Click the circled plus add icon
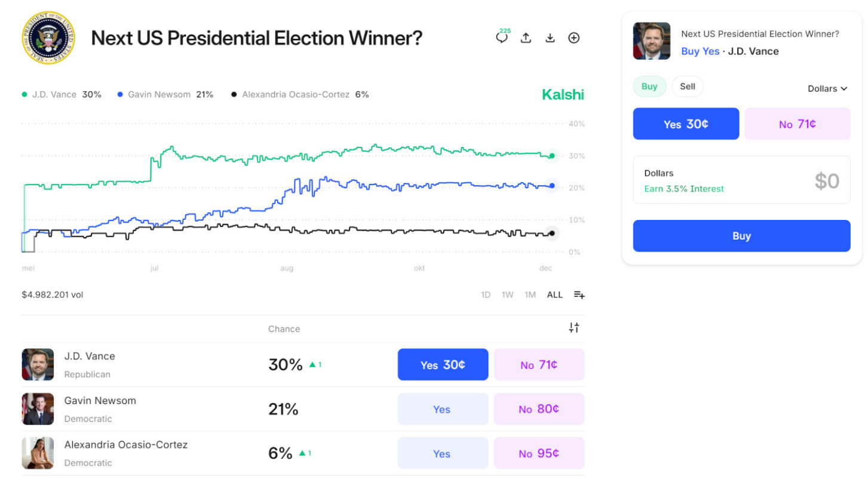The width and height of the screenshot is (868, 478). tap(574, 38)
